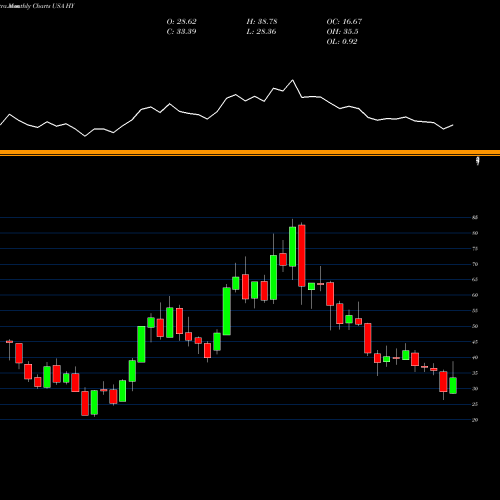Image resolution: width=500 pixels, height=500 pixels.
Task: Click the 35 price axis label
Action: (475, 373)
